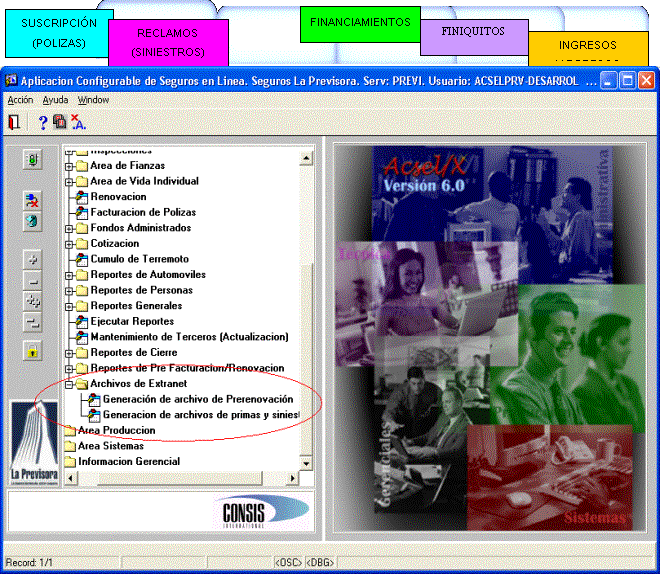This screenshot has height=574, width=660.
Task: Minimize the application window
Action: 608,80
